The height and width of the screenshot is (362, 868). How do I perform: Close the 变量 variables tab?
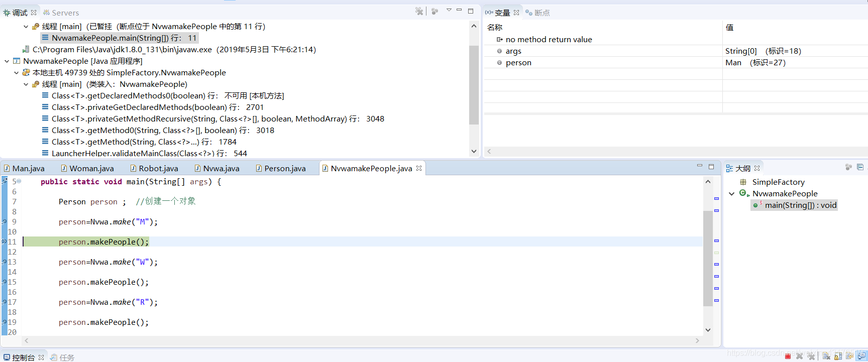(x=516, y=13)
